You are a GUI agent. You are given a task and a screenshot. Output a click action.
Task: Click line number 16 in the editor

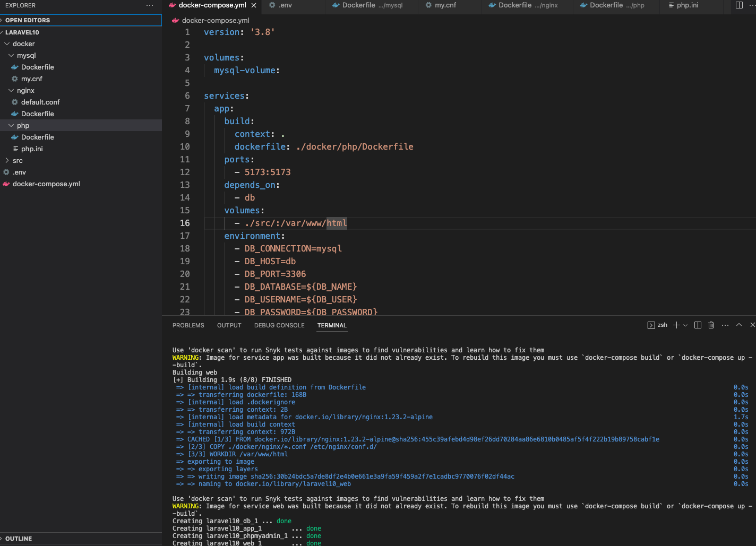[185, 223]
